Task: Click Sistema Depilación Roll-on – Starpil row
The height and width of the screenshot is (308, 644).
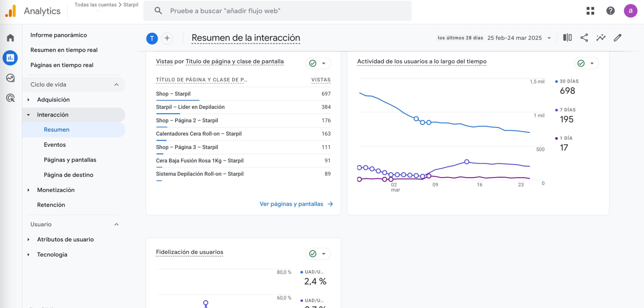Action: pos(243,174)
